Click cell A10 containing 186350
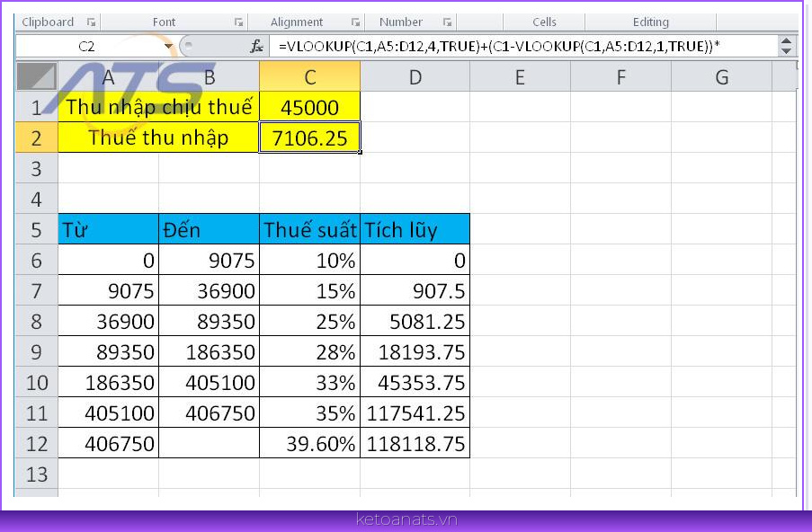The width and height of the screenshot is (812, 532). (x=108, y=382)
